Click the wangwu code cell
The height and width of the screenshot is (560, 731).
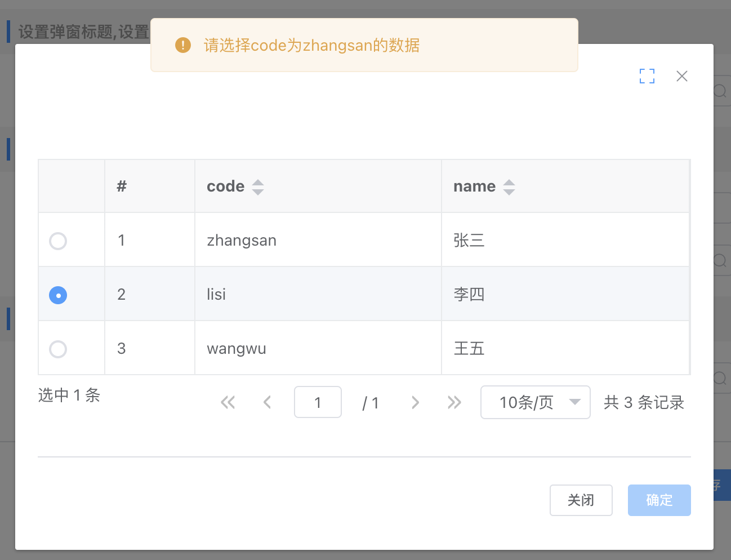tap(237, 349)
